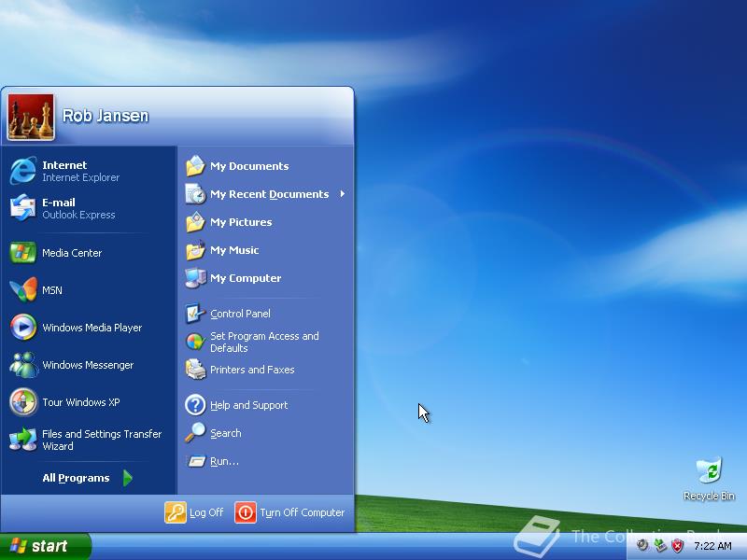Start Windows Messenger icon
This screenshot has height=560, width=747.
point(22,365)
